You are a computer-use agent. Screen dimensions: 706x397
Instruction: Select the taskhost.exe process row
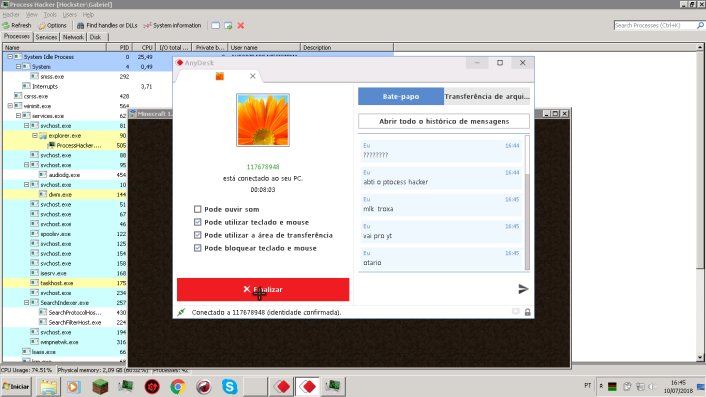click(65, 283)
